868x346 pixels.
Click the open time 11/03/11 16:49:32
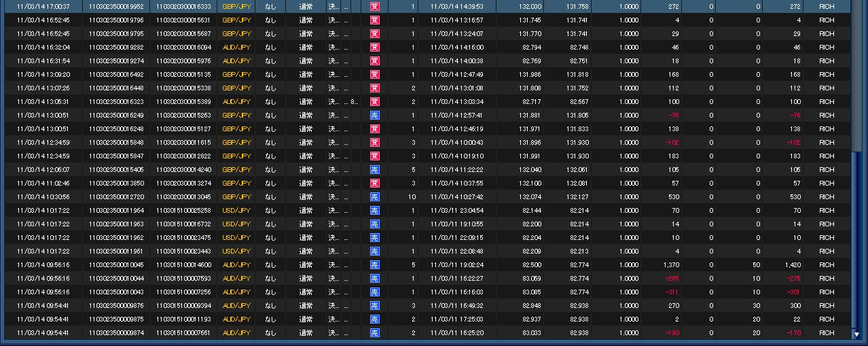coord(456,306)
